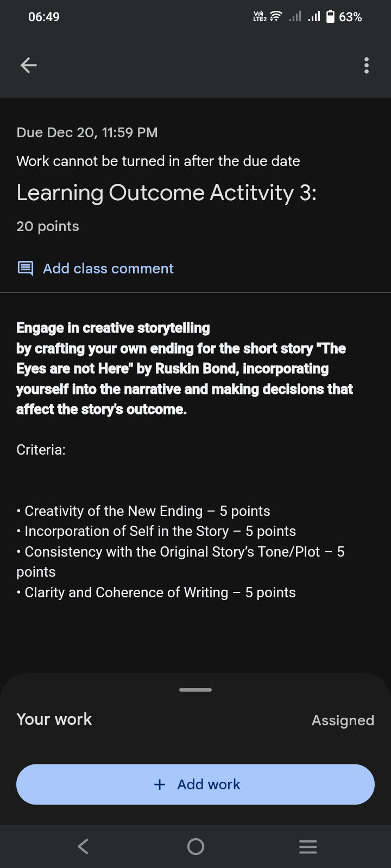Expand the Your work bottom sheet
The height and width of the screenshot is (868, 391).
coord(195,690)
